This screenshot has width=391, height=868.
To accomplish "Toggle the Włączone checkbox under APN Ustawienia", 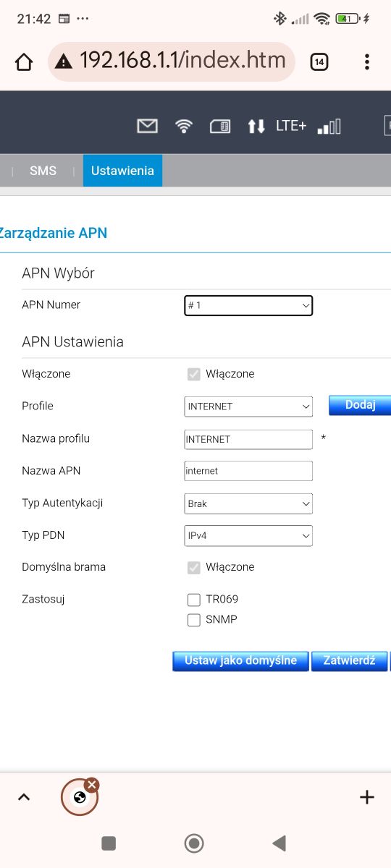I will click(x=193, y=374).
